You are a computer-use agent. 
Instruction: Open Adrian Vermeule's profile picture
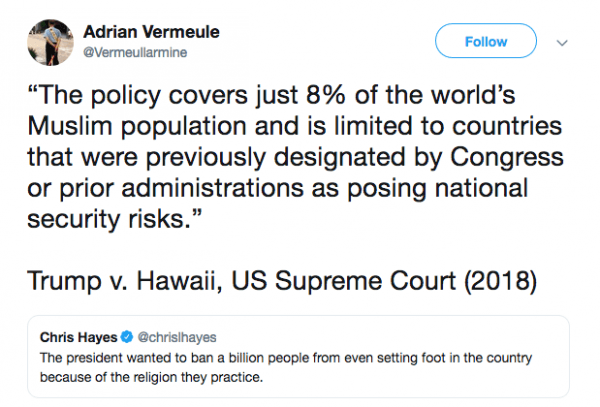42,43
